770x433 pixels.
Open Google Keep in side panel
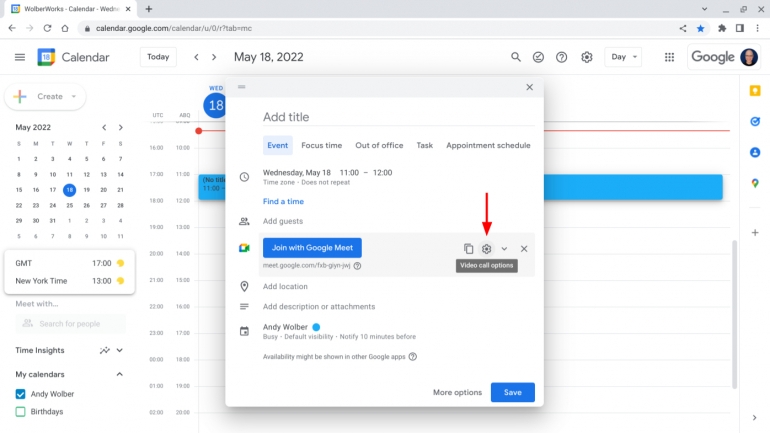click(754, 91)
